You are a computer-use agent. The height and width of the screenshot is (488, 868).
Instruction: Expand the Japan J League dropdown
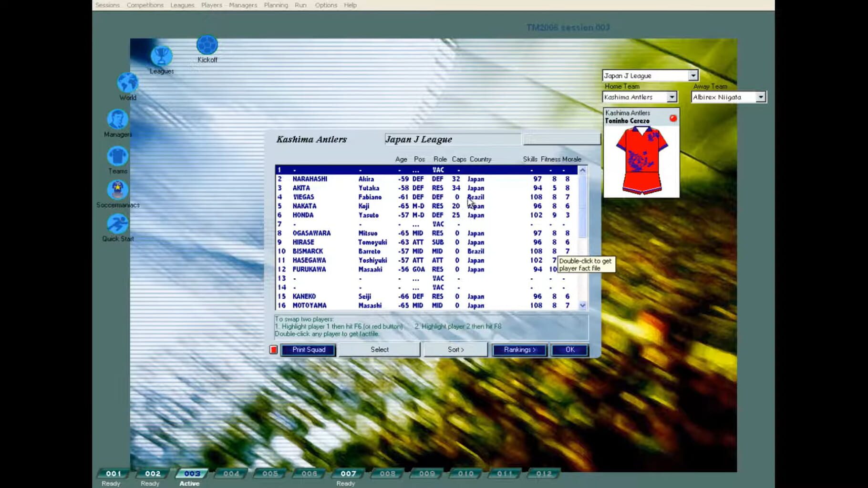(x=693, y=76)
